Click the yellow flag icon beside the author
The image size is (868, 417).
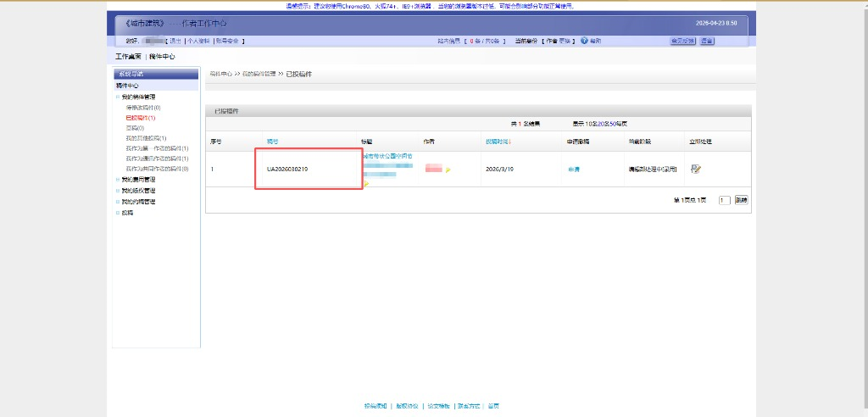(x=448, y=170)
